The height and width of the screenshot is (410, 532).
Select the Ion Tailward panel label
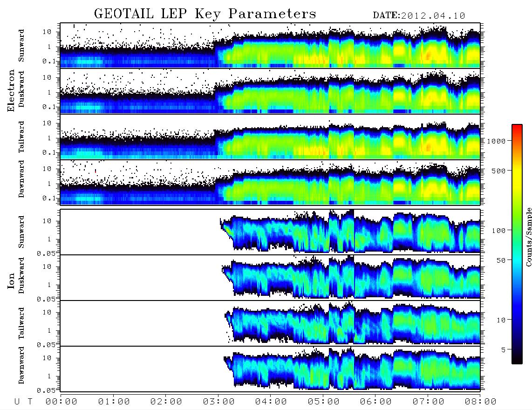pyautogui.click(x=21, y=323)
